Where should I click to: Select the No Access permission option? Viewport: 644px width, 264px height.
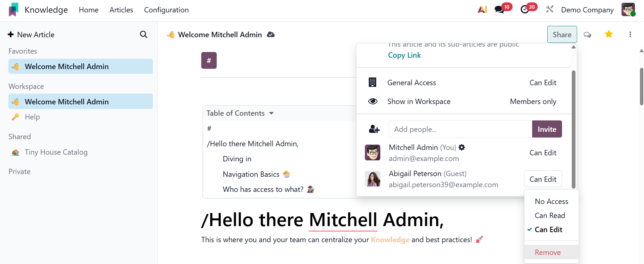(551, 201)
